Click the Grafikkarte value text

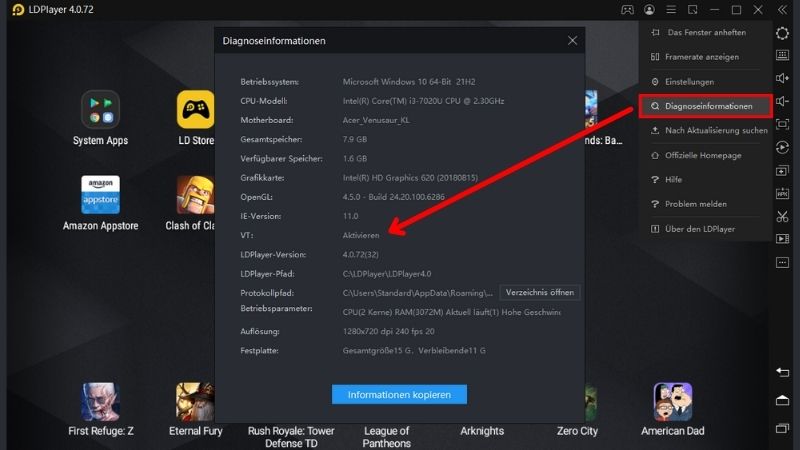click(410, 178)
